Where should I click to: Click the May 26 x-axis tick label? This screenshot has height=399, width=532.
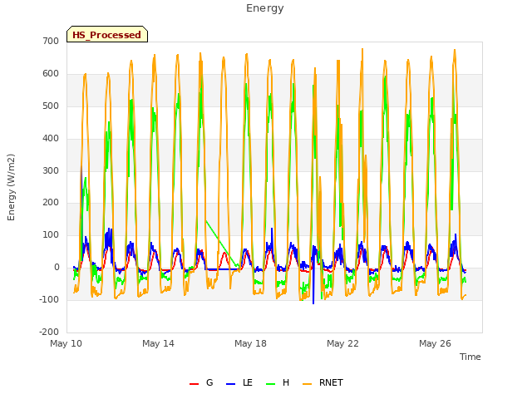tap(435, 343)
